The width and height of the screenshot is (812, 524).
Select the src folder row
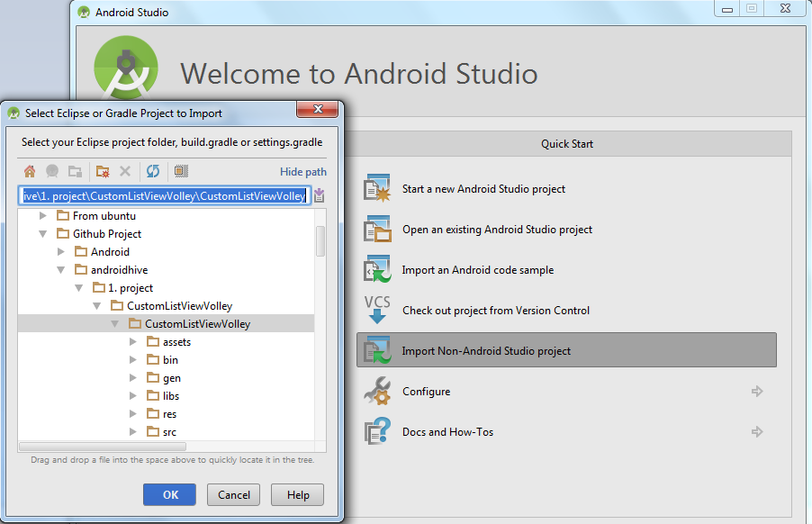click(x=167, y=432)
